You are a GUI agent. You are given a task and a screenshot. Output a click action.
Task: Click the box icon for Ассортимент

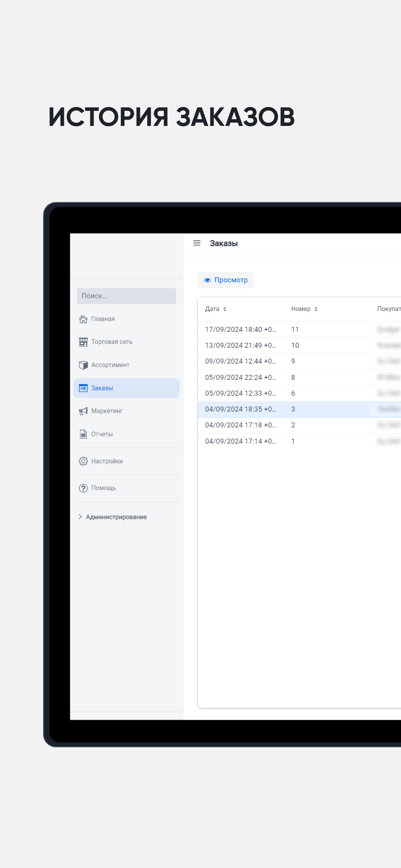click(x=83, y=365)
